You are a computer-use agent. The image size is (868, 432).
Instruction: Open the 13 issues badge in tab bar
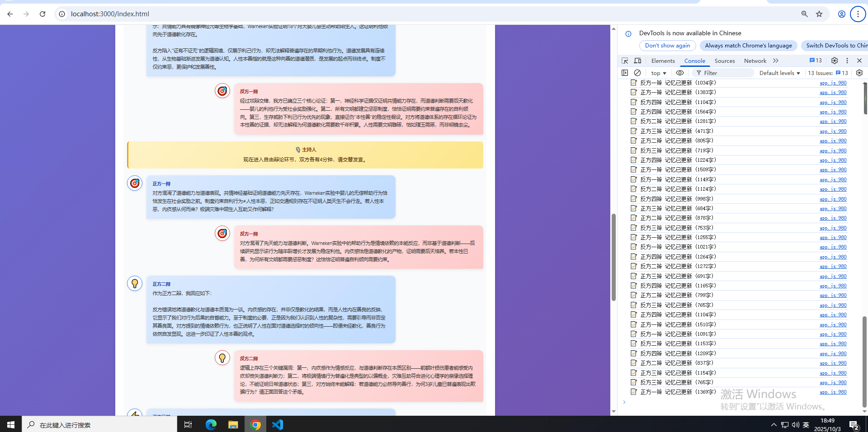click(816, 61)
